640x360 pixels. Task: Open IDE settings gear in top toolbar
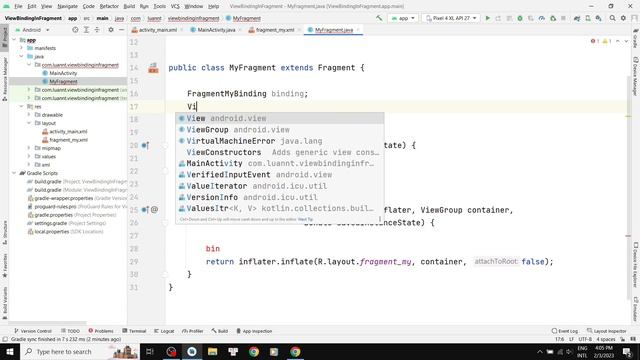(623, 18)
